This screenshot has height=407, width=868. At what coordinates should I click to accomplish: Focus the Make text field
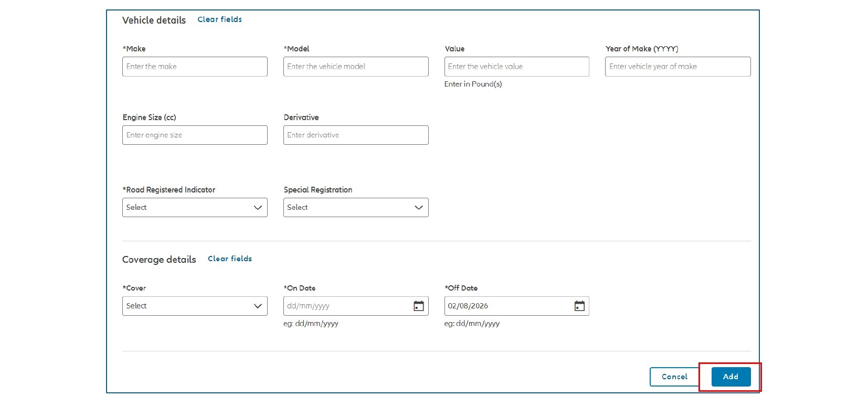(x=195, y=67)
